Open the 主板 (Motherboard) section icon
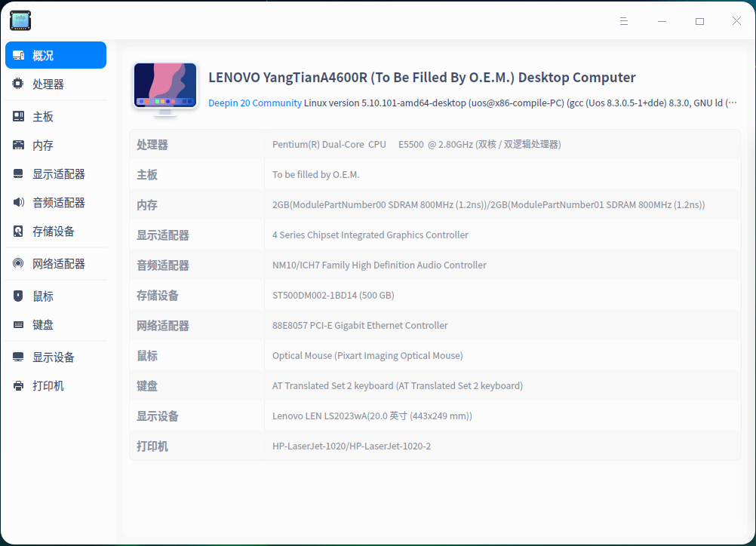 click(x=17, y=115)
